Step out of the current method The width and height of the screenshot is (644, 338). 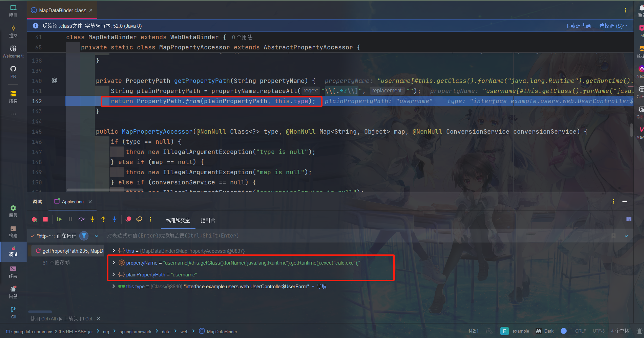point(103,219)
